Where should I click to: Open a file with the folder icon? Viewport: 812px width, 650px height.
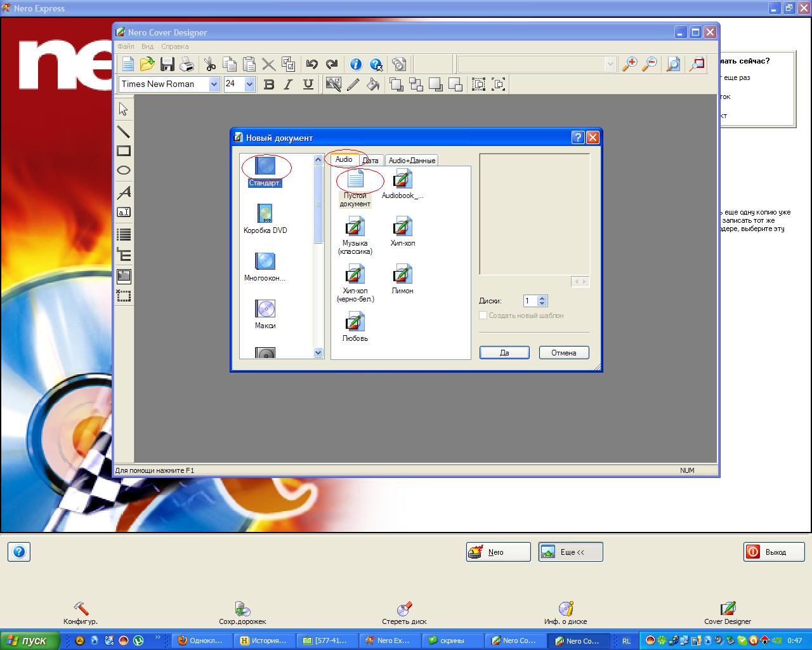(147, 64)
